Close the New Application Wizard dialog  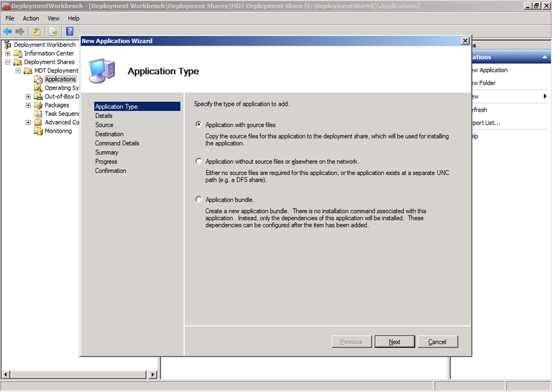tap(465, 41)
